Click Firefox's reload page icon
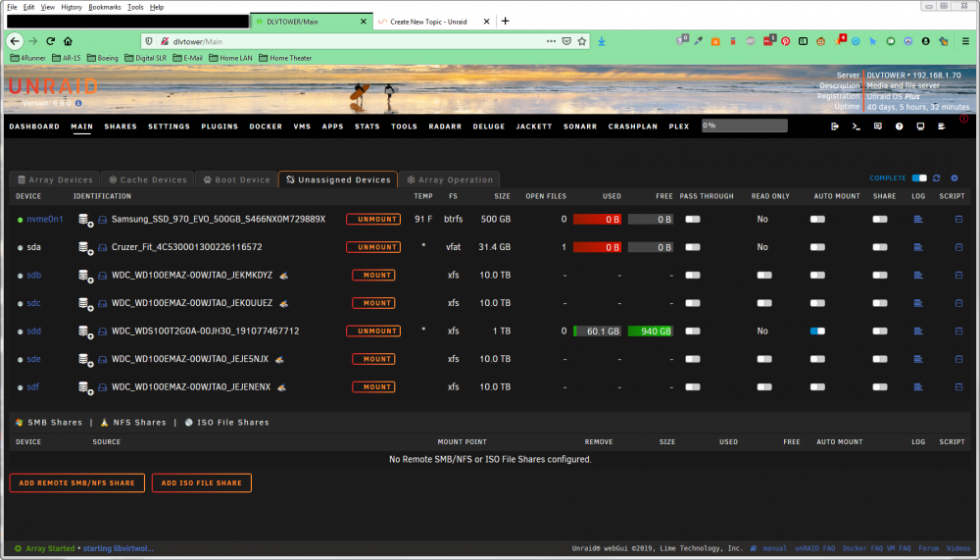 [51, 41]
